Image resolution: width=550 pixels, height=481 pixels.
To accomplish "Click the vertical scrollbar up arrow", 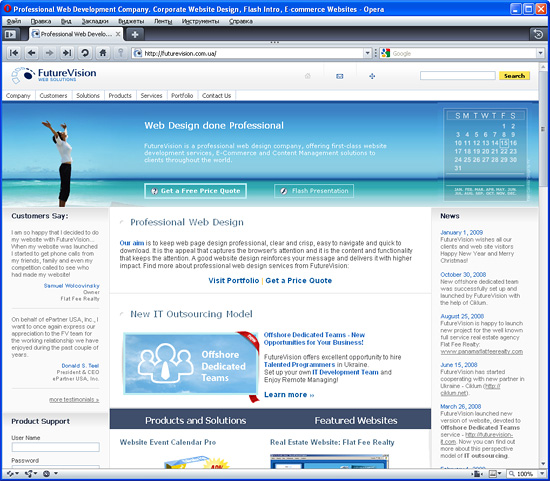I will click(x=543, y=67).
